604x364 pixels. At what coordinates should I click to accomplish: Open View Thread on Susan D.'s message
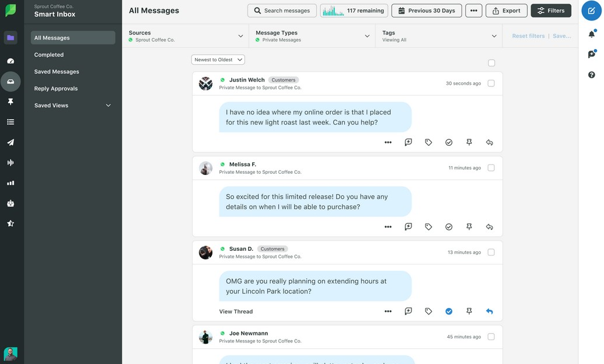tap(236, 311)
